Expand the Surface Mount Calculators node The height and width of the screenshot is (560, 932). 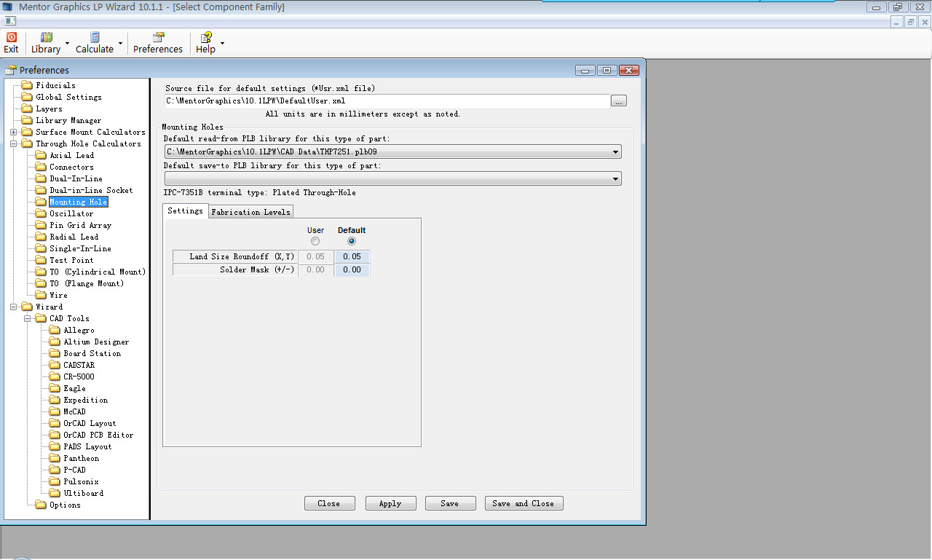14,132
